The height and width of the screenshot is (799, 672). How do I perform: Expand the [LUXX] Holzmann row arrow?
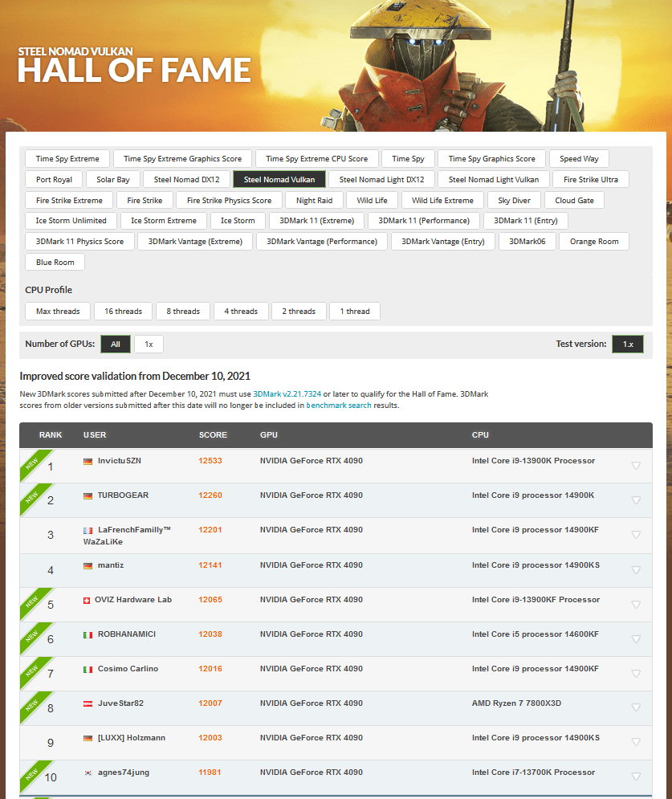click(636, 742)
